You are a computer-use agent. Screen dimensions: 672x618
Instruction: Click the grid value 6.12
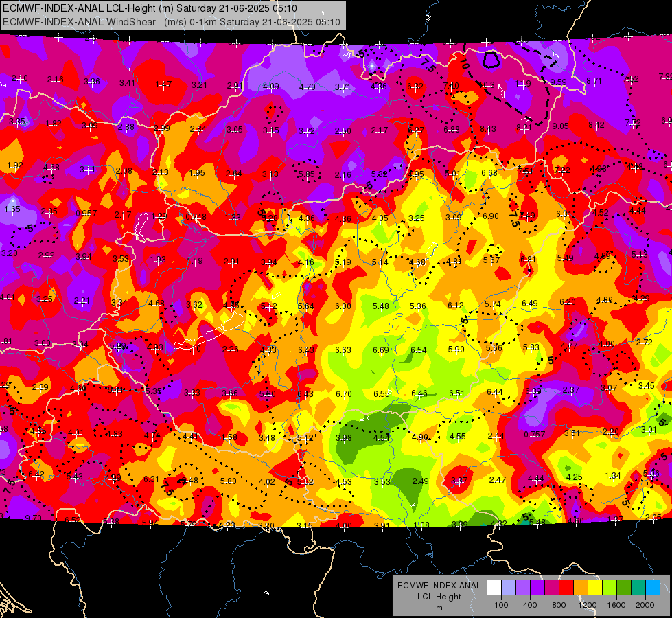coord(456,306)
